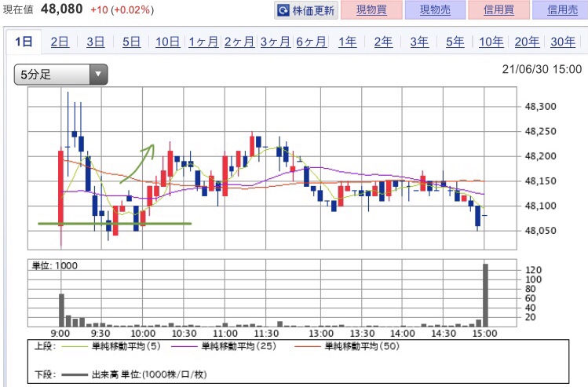
Task: Open the 5分足 interval dropdown
Action: tap(61, 75)
